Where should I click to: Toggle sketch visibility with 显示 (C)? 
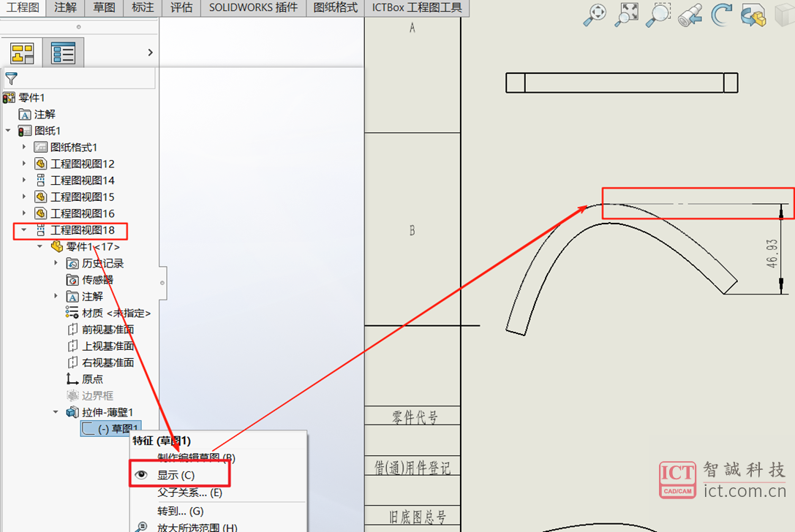176,475
